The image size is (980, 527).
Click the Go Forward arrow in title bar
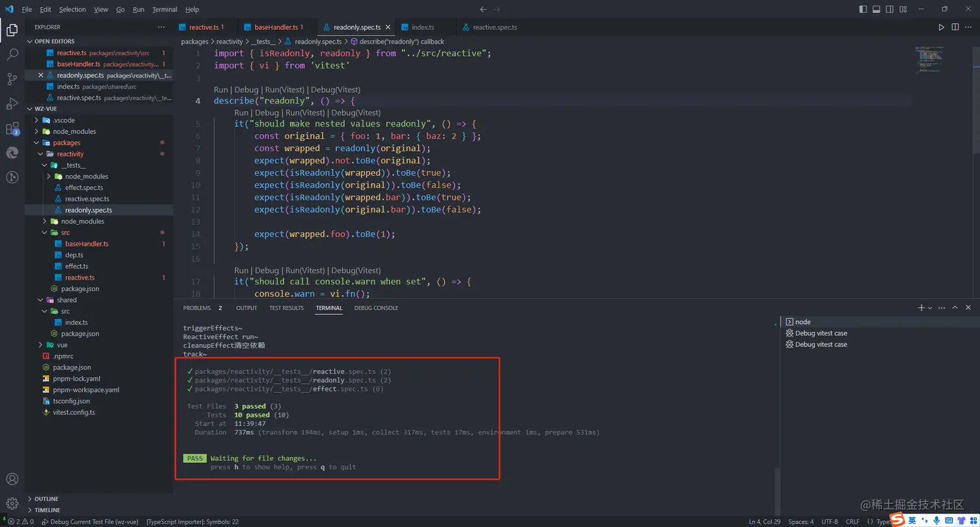click(x=497, y=9)
